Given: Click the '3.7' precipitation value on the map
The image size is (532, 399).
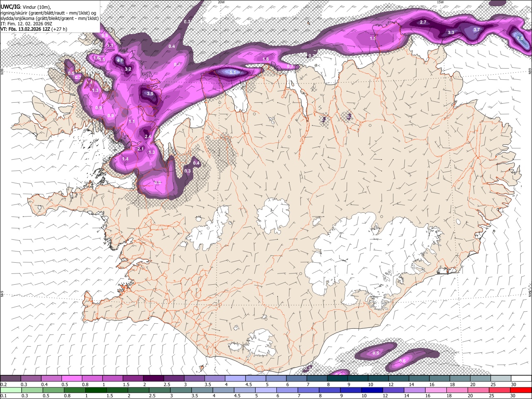Looking at the screenshot, I should click(477, 30).
